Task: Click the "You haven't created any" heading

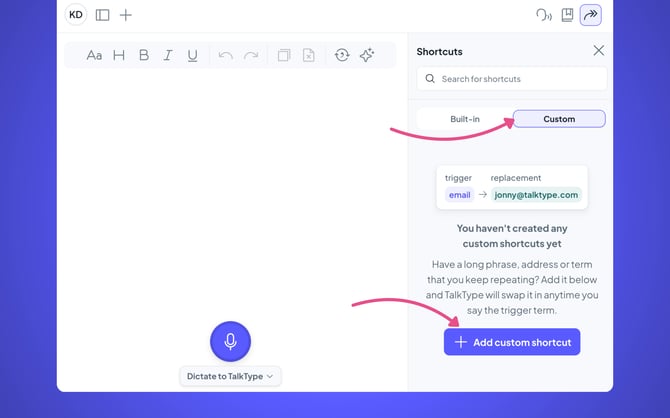Action: point(512,228)
